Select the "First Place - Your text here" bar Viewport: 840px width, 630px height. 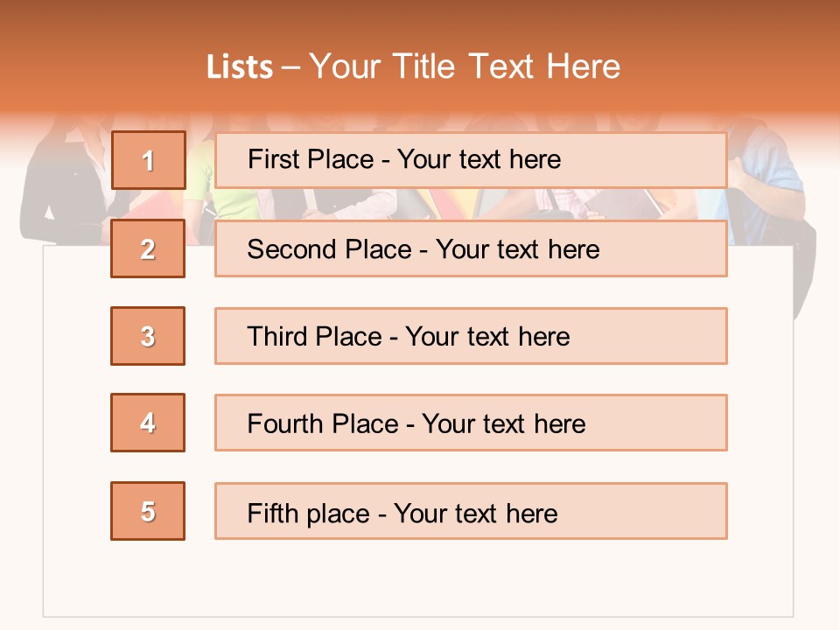pyautogui.click(x=471, y=160)
